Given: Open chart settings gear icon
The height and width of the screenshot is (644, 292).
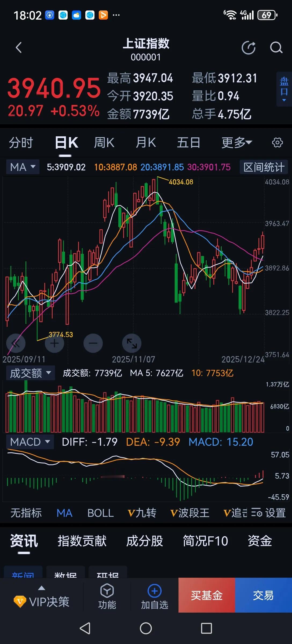Looking at the screenshot, I should point(277,142).
